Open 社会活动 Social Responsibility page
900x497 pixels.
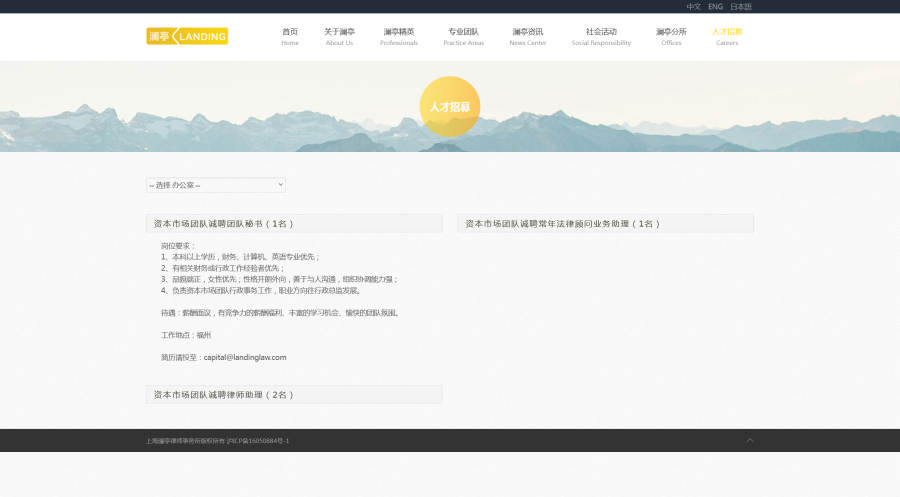601,36
